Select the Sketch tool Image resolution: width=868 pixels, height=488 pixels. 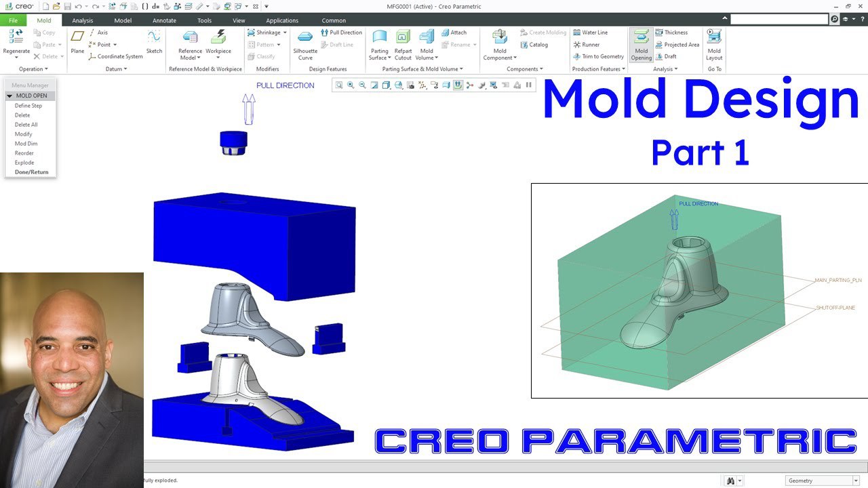point(154,42)
